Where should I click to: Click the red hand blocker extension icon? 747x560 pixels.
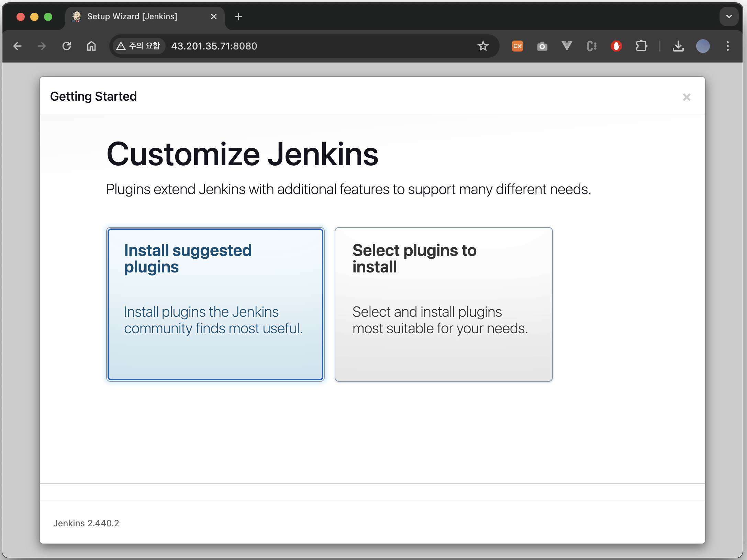616,46
